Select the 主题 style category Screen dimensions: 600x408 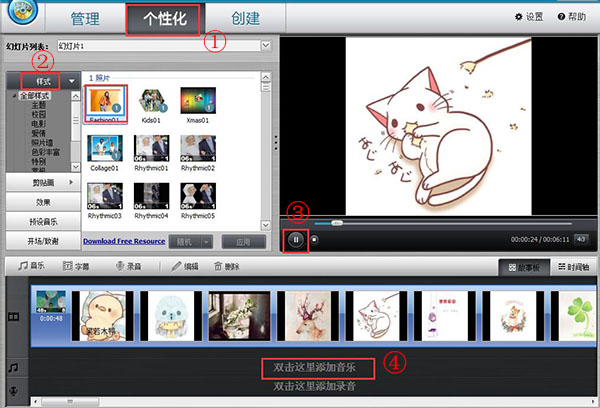[x=38, y=105]
